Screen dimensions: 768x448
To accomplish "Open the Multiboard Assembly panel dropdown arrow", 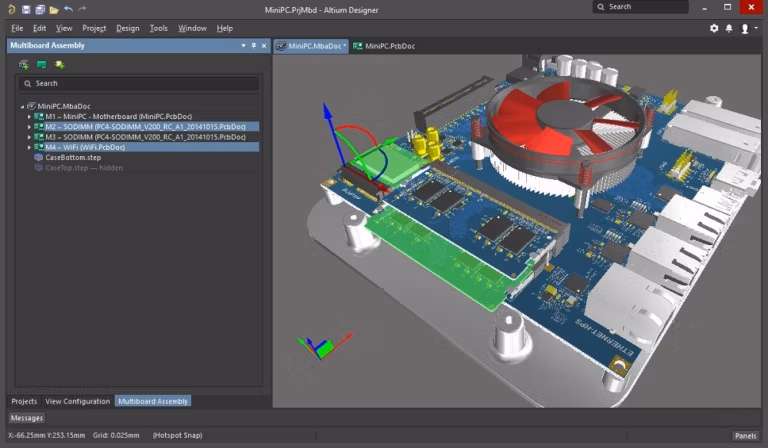I will pos(243,46).
